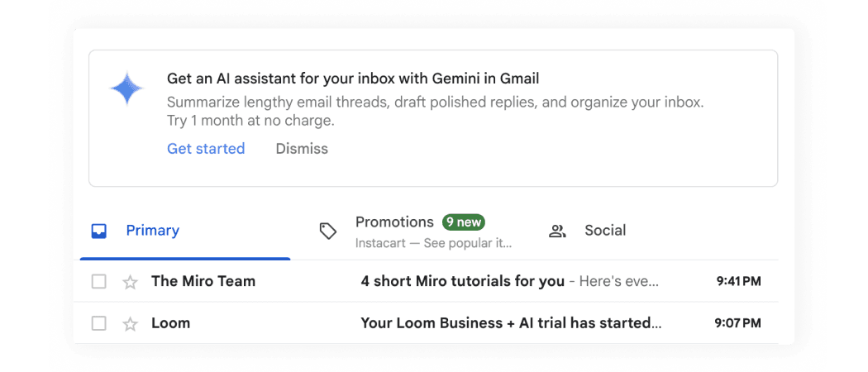Select the Miro Team email checkbox

pos(99,282)
